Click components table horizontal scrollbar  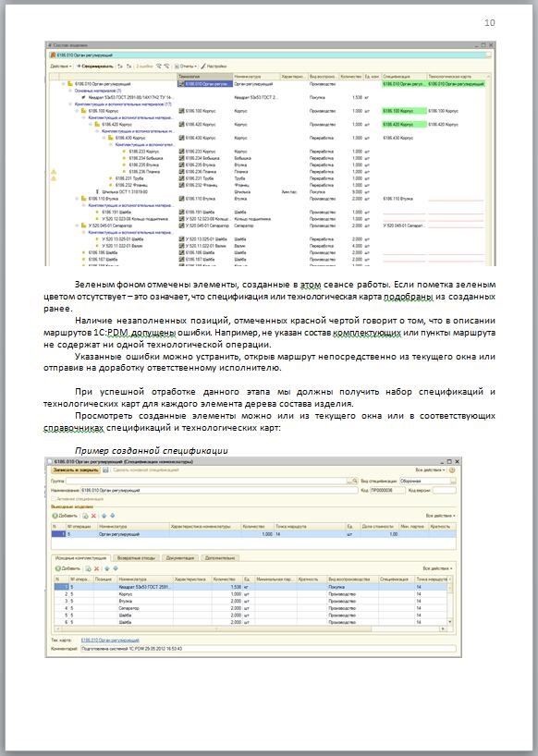[x=251, y=628]
